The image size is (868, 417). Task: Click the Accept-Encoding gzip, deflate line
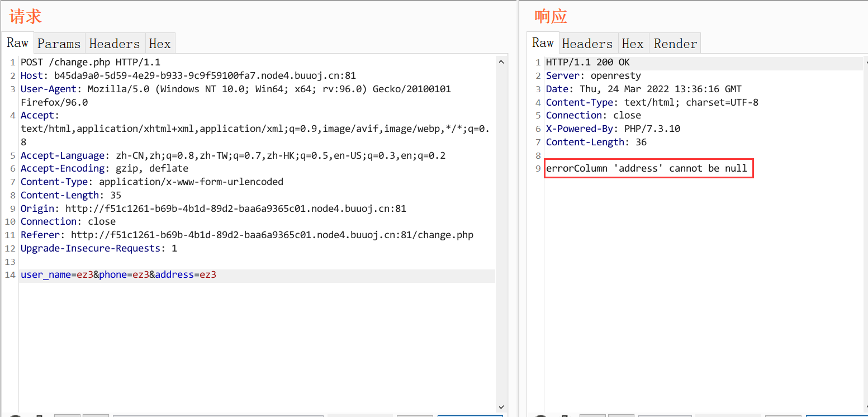point(105,168)
